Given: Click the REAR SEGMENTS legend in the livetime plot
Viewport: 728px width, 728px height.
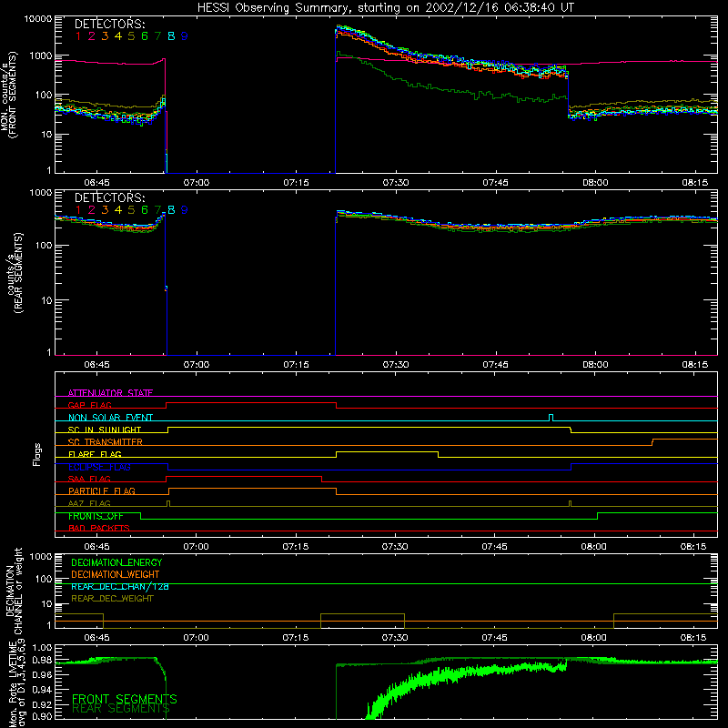Looking at the screenshot, I should pos(121,709).
